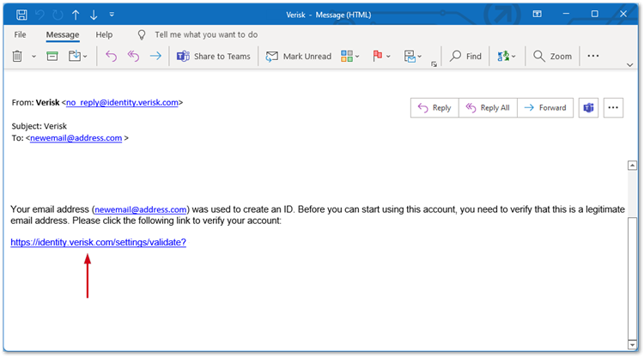Open the Categorize color squares dropdown
The image size is (644, 357).
pos(350,57)
